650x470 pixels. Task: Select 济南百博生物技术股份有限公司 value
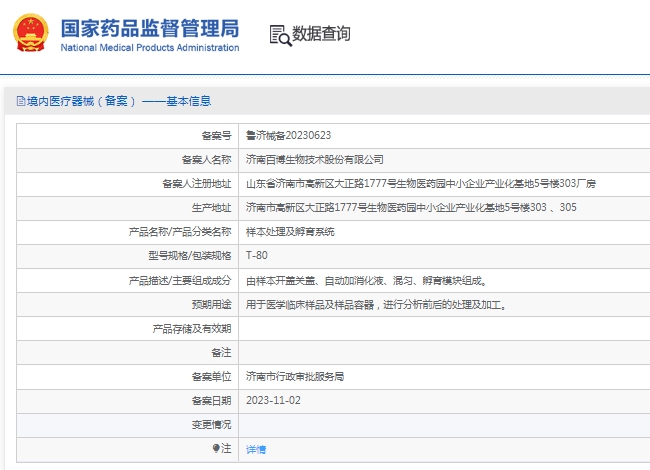pyautogui.click(x=315, y=160)
